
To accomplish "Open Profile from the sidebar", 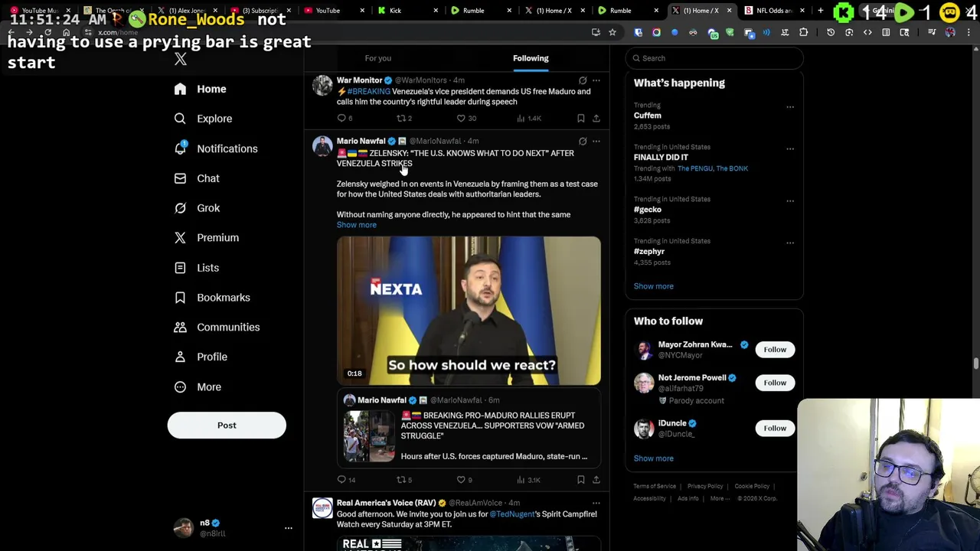I will [x=201, y=357].
